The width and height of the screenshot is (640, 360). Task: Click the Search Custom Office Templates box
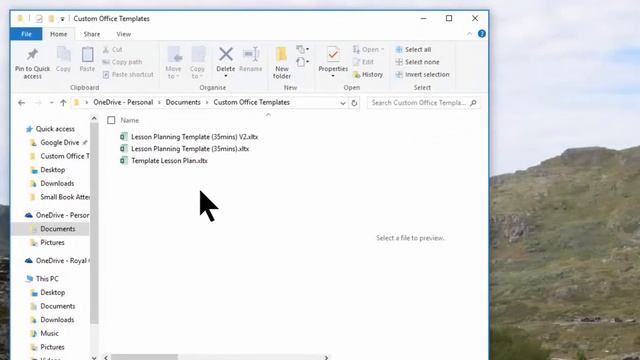pyautogui.click(x=424, y=103)
